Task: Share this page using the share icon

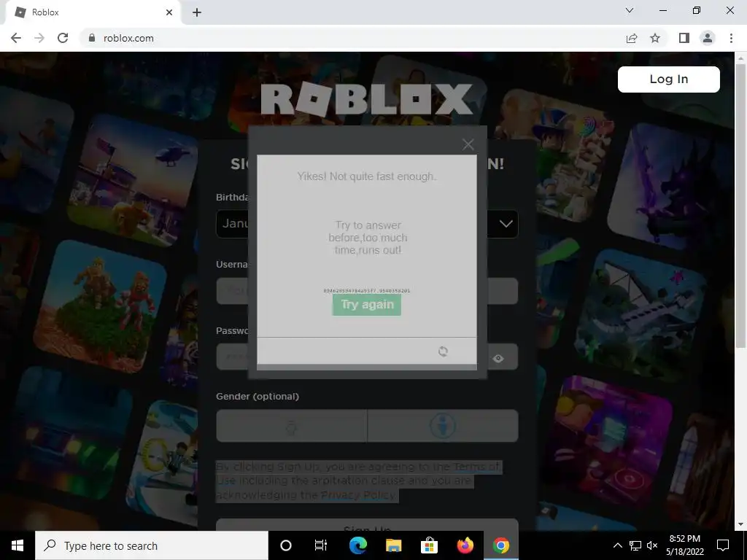Action: [632, 38]
